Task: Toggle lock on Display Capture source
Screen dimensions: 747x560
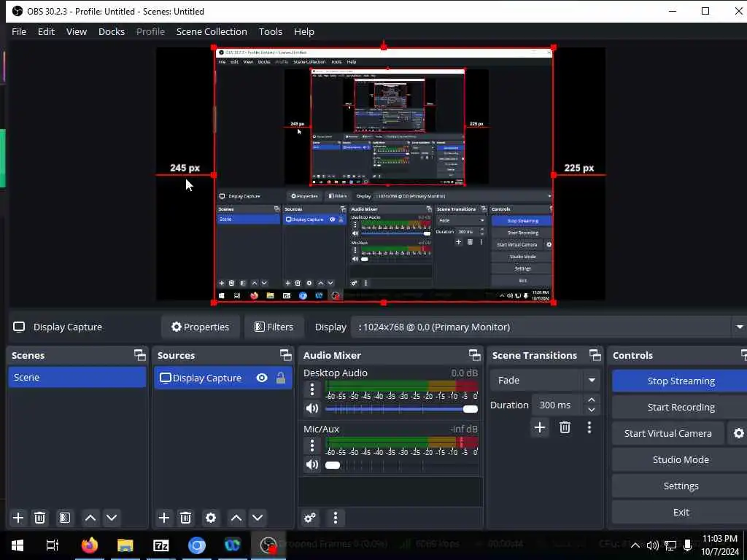Action: pos(281,378)
